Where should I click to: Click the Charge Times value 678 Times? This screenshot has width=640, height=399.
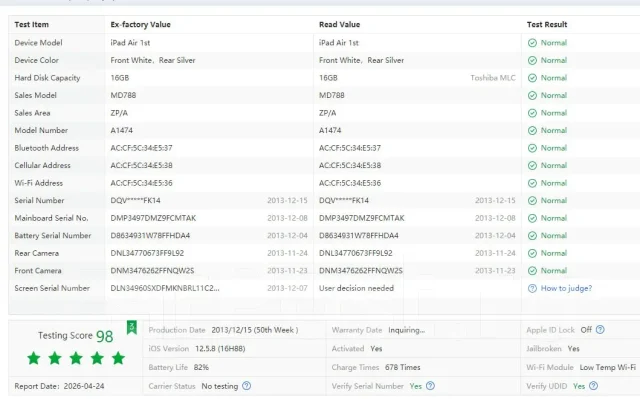pyautogui.click(x=402, y=368)
